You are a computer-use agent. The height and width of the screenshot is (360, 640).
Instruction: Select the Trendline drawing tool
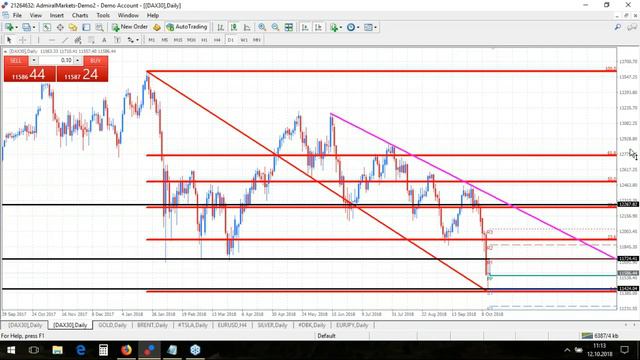coord(64,40)
